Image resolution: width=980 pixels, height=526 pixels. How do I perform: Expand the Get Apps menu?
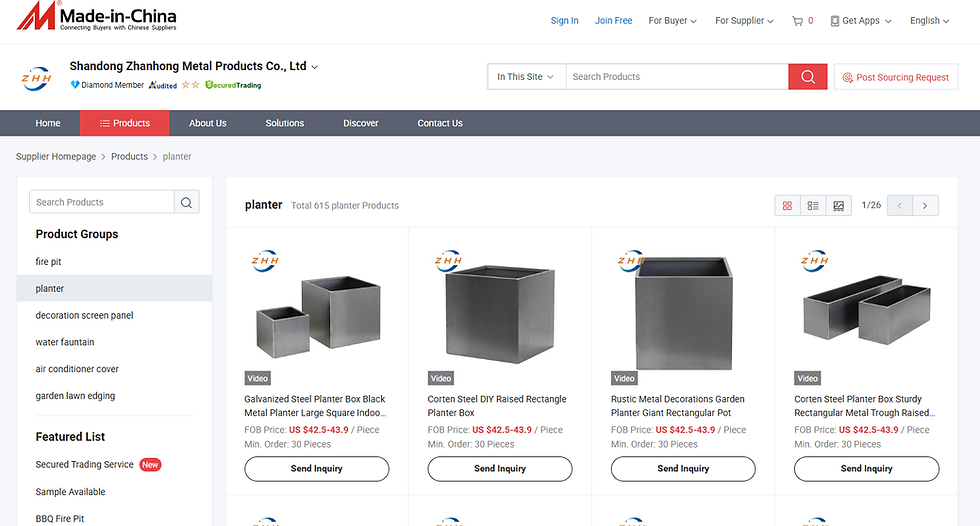[861, 20]
